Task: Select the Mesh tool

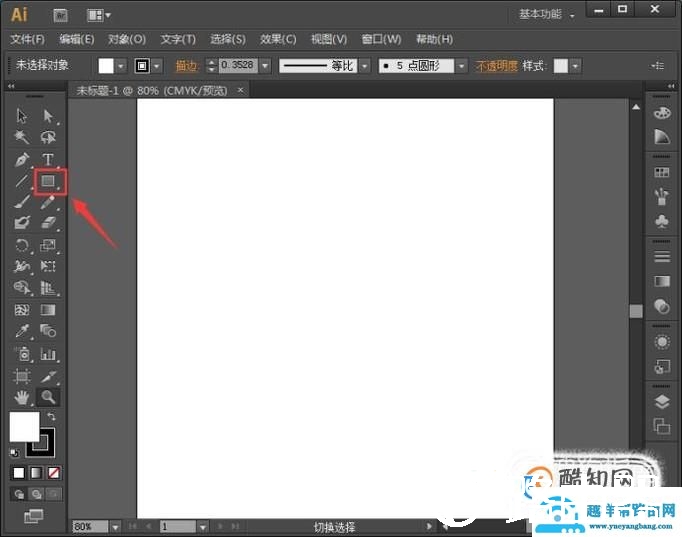Action: [x=22, y=310]
